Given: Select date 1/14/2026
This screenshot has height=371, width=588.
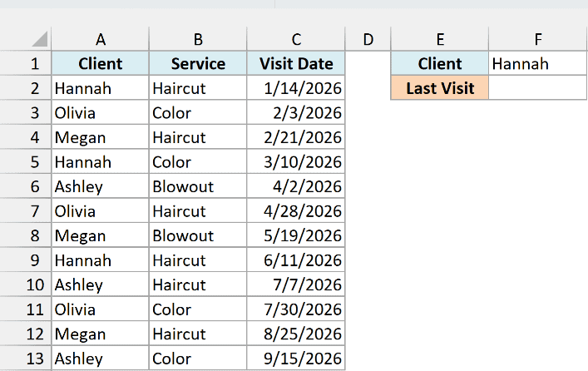Looking at the screenshot, I should 296,88.
